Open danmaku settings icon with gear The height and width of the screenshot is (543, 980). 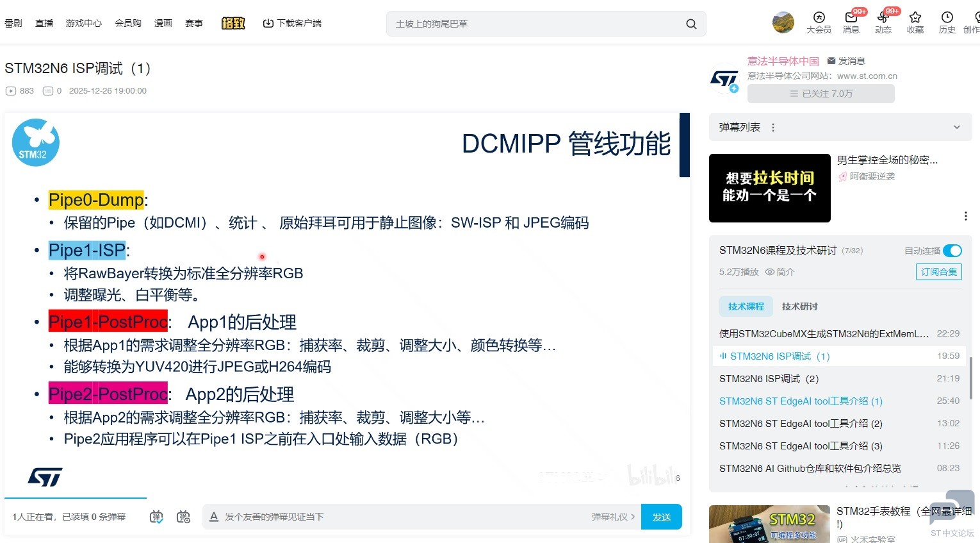point(183,517)
